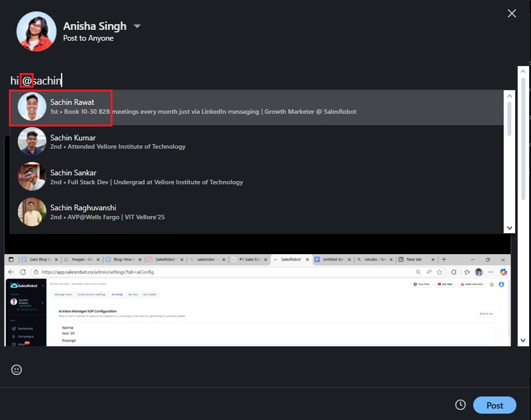531x420 pixels.
Task: Click the '#1 Sales Eng' tab in the attached screenshot
Action: pos(250,259)
